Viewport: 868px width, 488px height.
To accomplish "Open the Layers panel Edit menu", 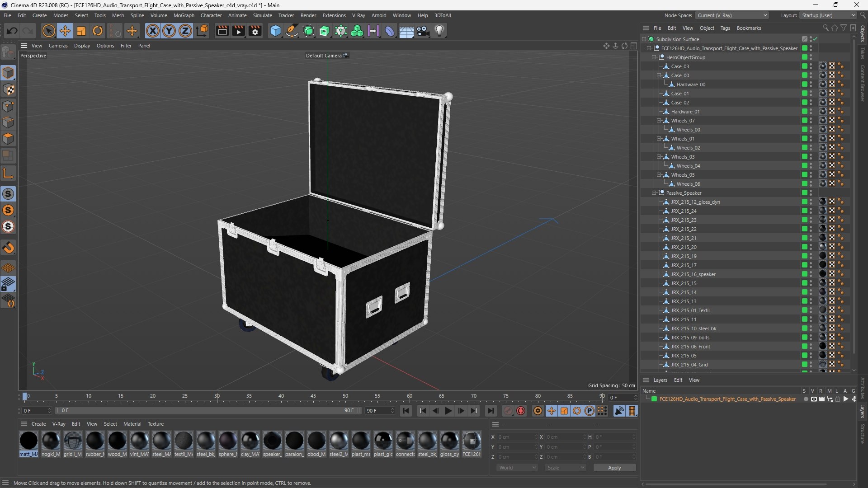I will tap(678, 380).
